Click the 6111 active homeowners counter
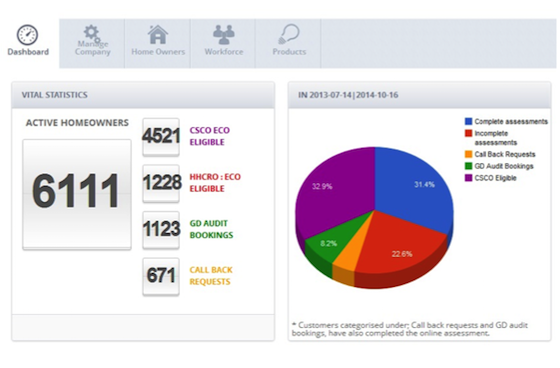 click(x=77, y=194)
